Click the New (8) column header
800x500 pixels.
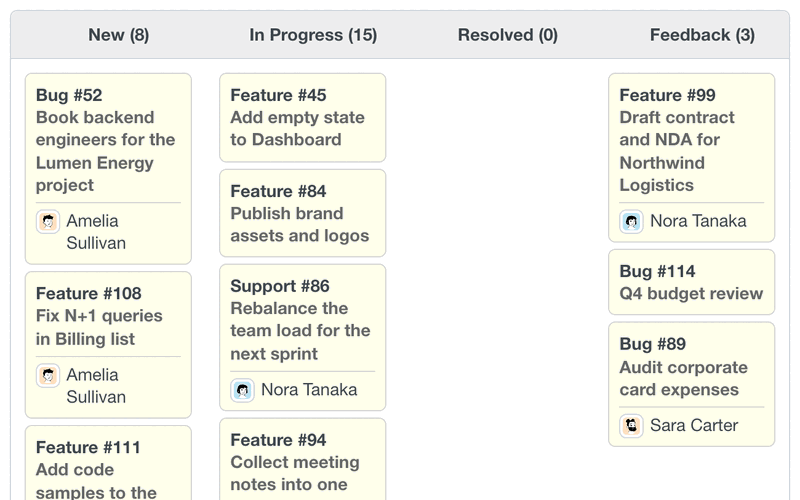click(x=118, y=35)
